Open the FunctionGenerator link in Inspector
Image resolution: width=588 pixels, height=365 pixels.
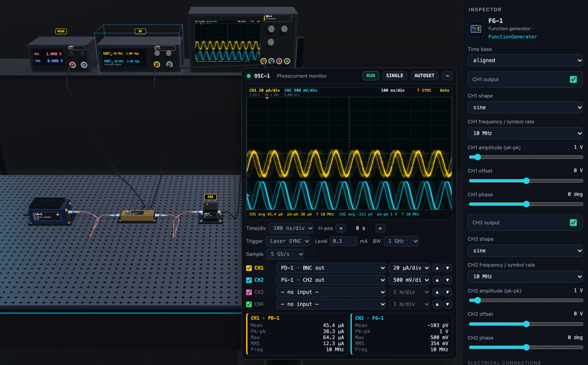click(512, 37)
